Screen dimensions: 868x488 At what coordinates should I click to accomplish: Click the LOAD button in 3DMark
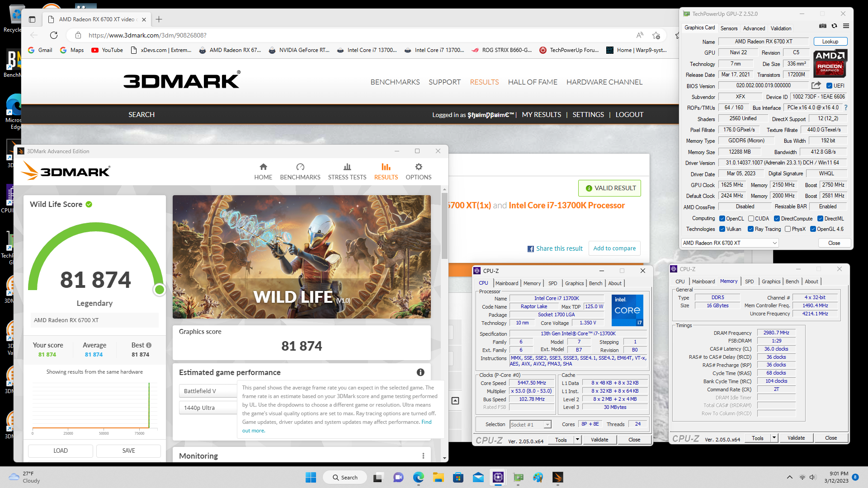point(61,450)
